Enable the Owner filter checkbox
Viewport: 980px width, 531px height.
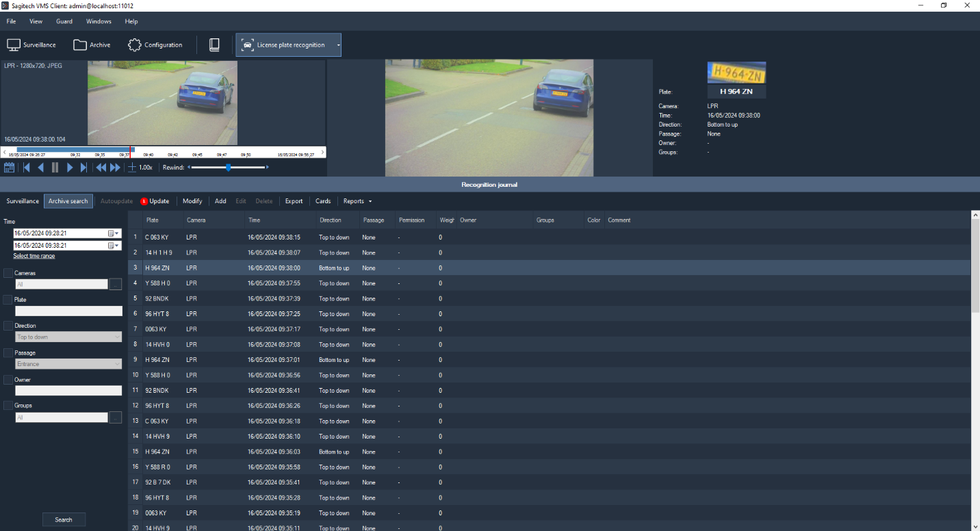click(8, 380)
